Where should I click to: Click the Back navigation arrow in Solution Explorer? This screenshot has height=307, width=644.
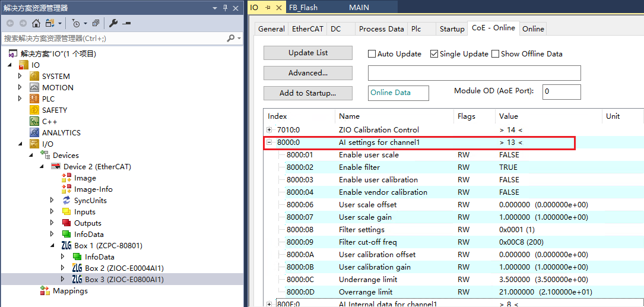pos(10,23)
